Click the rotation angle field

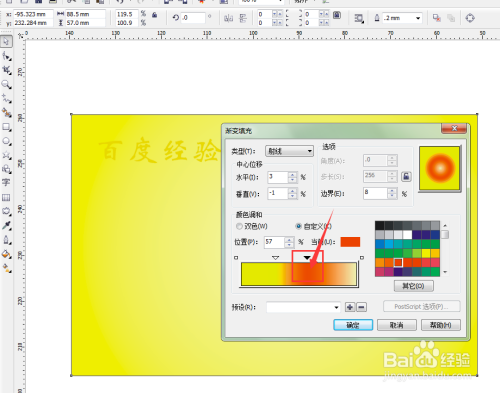click(x=193, y=18)
